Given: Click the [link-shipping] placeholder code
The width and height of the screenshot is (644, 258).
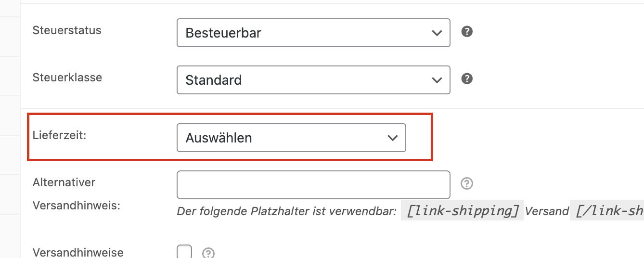Looking at the screenshot, I should click(462, 211).
